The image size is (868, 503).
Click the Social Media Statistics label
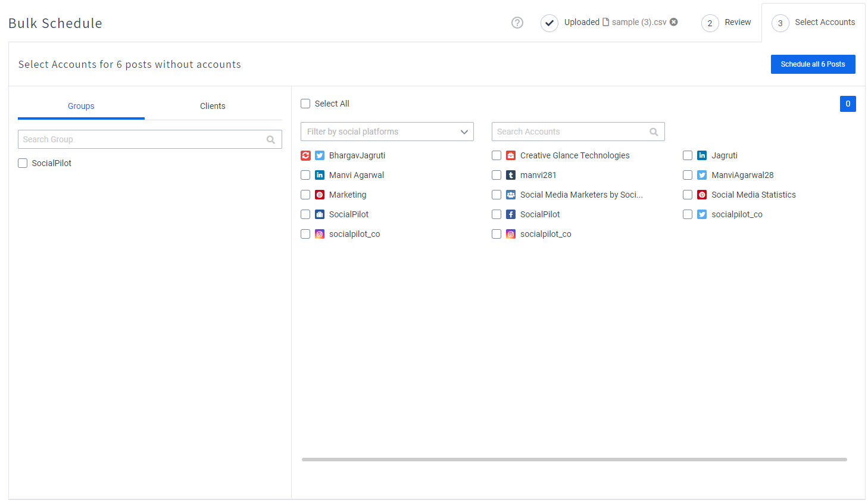[x=754, y=195]
